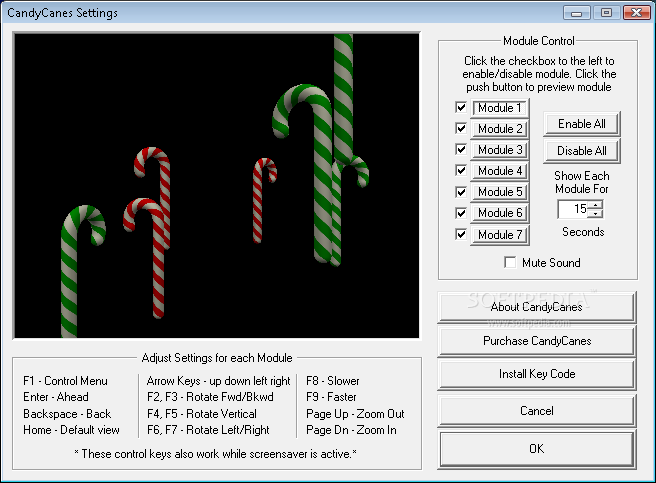The height and width of the screenshot is (483, 656).
Task: Click the Disable All button
Action: point(582,151)
